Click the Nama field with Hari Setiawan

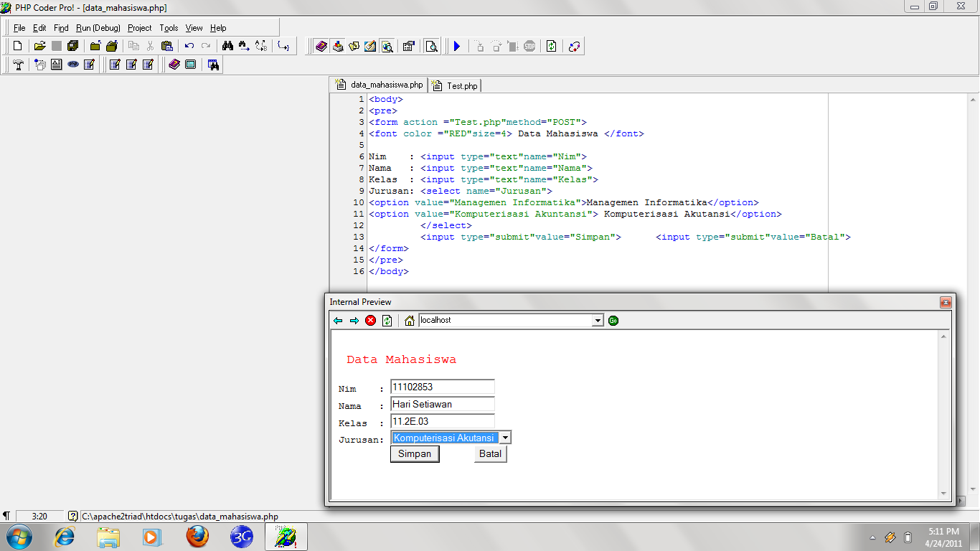[443, 405]
